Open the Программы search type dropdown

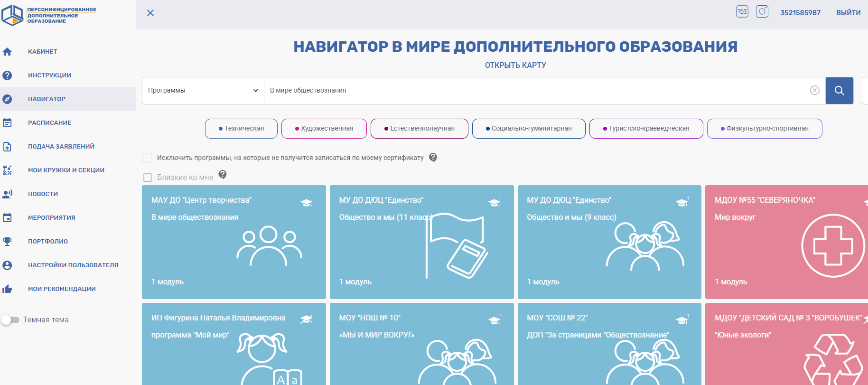[x=203, y=91]
